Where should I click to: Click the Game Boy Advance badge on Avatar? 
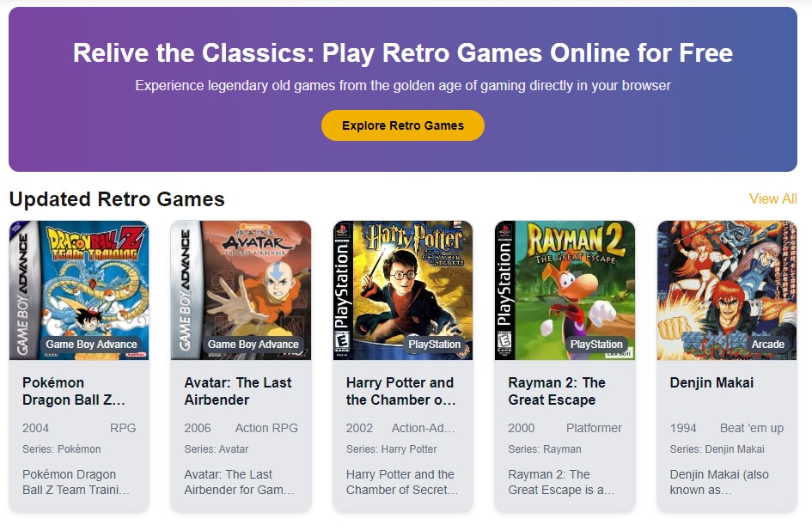(253, 345)
